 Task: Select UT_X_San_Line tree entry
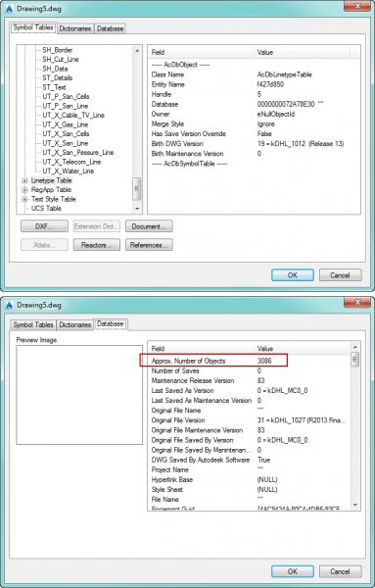point(66,143)
